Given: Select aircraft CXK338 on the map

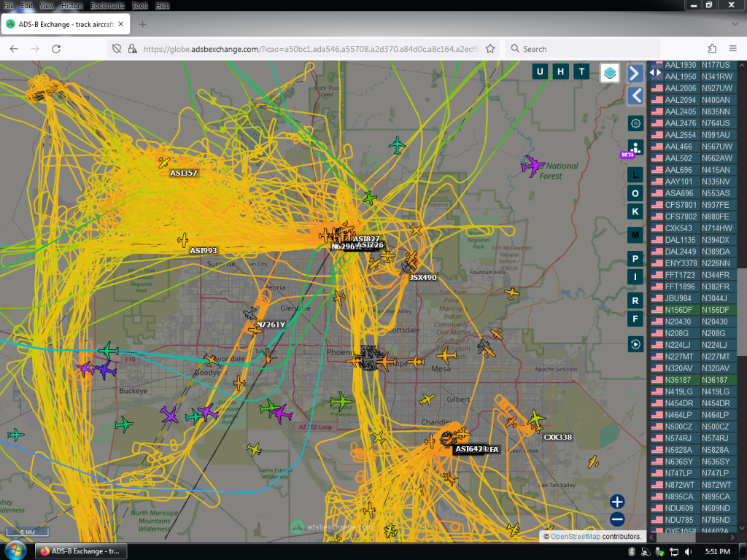Looking at the screenshot, I should (536, 419).
